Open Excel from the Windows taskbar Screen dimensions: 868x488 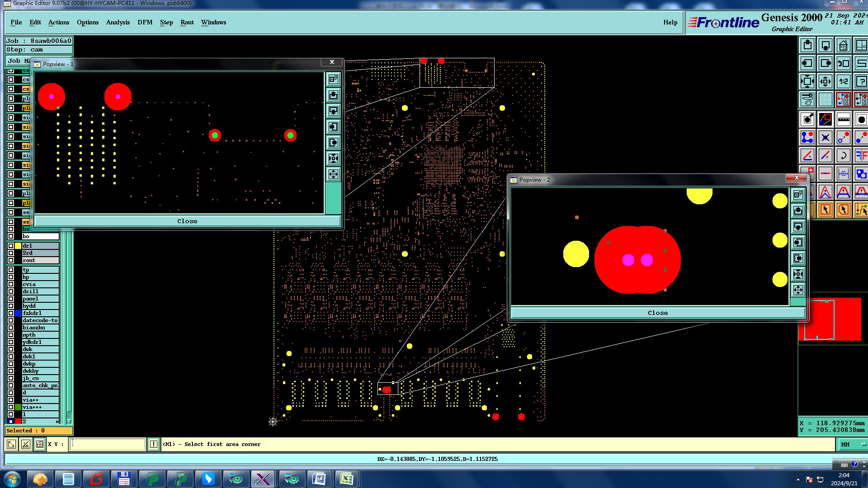click(x=346, y=479)
